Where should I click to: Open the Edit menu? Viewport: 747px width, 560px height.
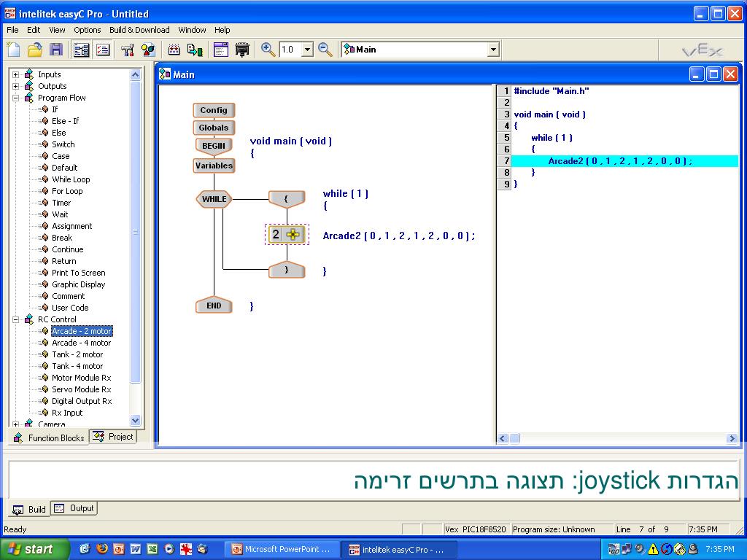click(34, 30)
